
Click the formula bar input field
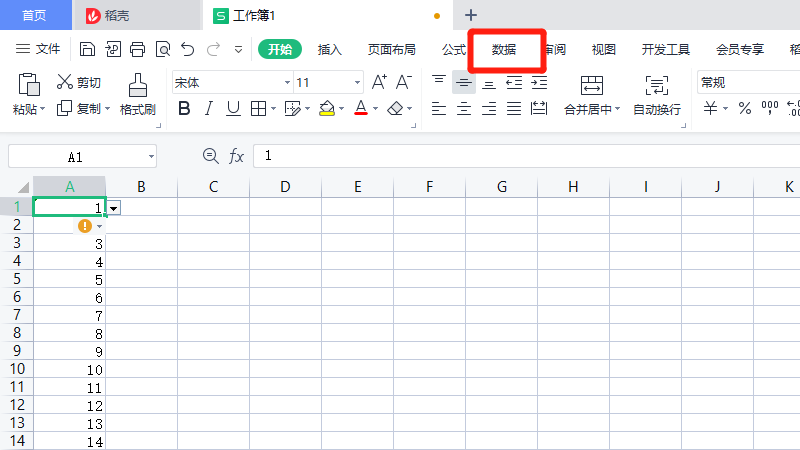click(x=520, y=156)
